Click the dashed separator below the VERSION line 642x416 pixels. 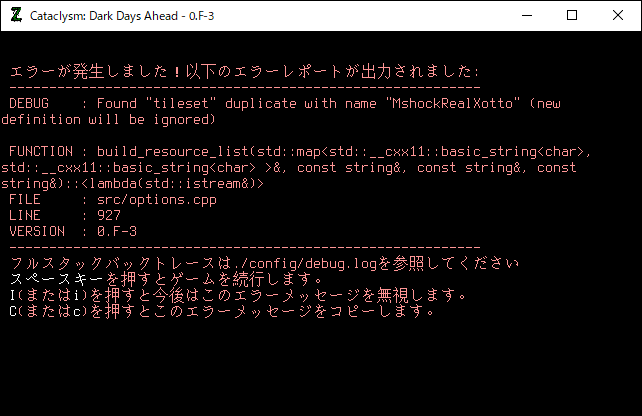(x=244, y=247)
